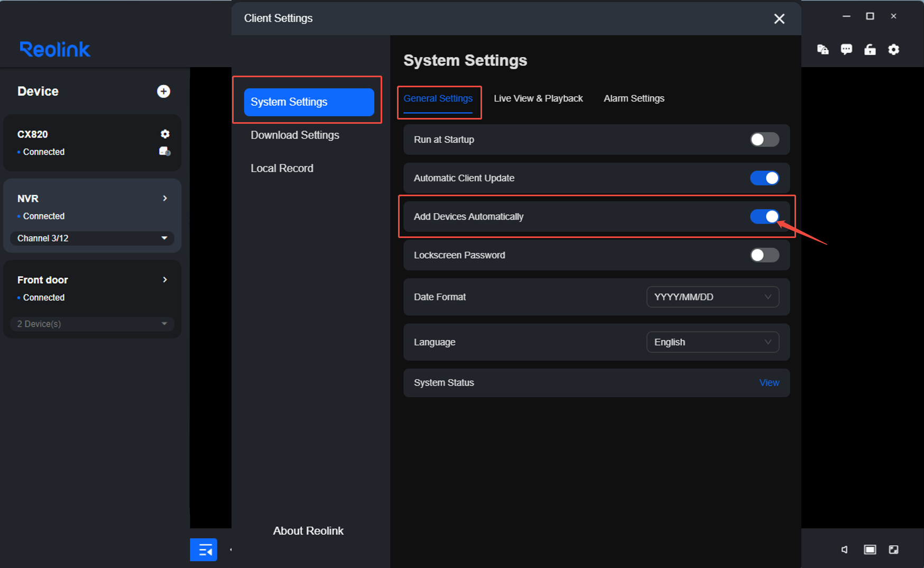Click the lock screen icon
Viewport: 924px width, 568px height.
870,49
